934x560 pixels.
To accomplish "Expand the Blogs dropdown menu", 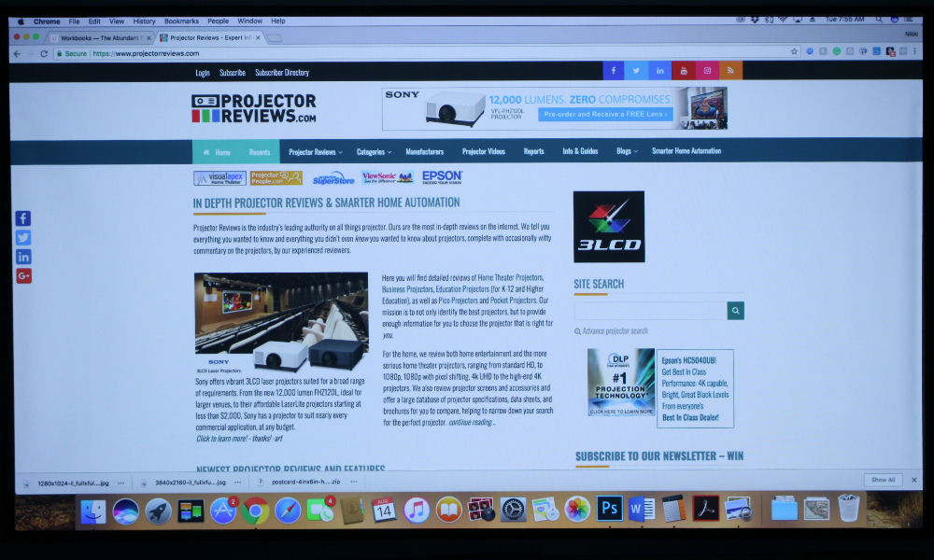I will coord(627,151).
